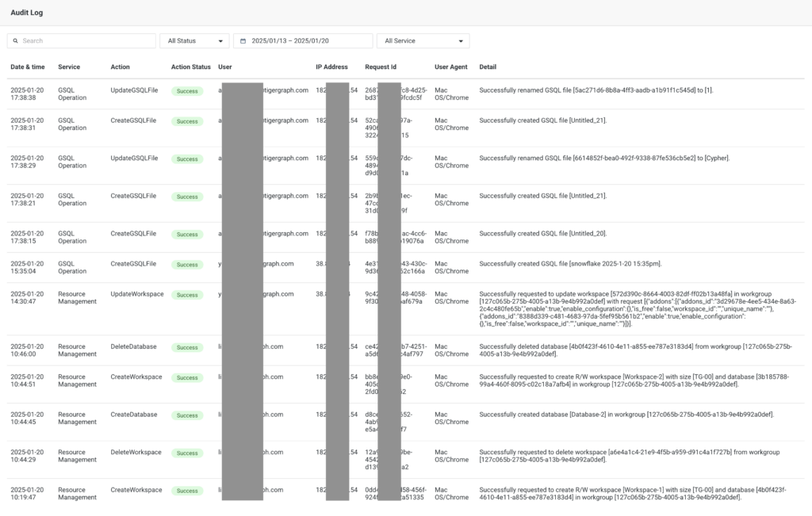Click the CreateDatabase action cell
Viewport: 812px width, 516px height.
pos(133,415)
